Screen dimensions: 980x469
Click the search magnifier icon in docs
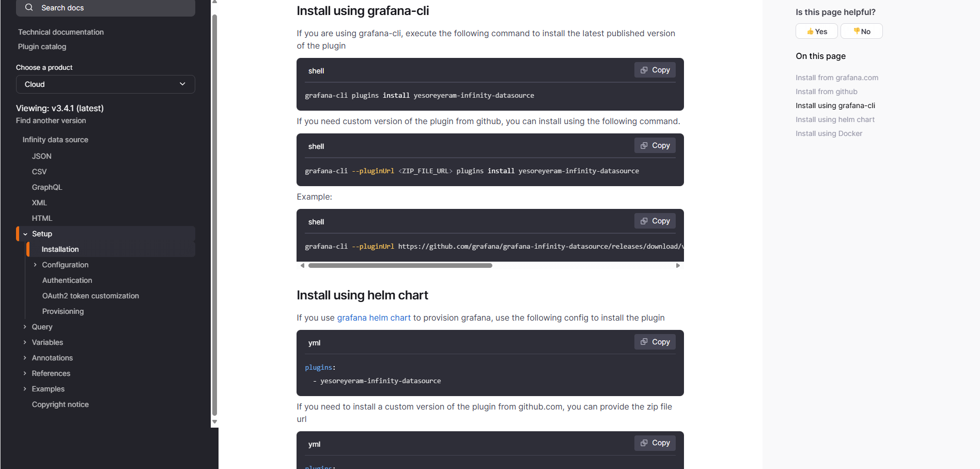pyautogui.click(x=29, y=7)
